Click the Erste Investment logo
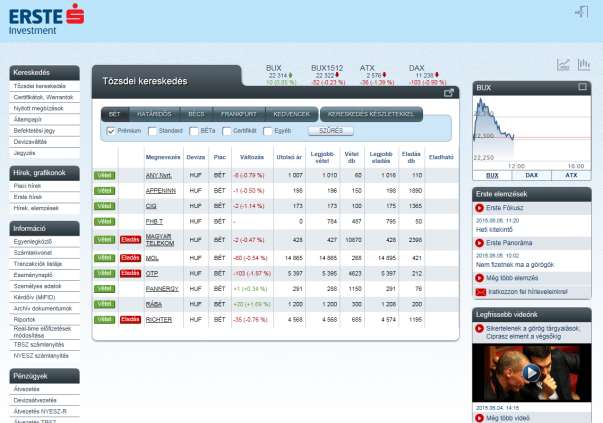The width and height of the screenshot is (603, 423). tap(47, 19)
